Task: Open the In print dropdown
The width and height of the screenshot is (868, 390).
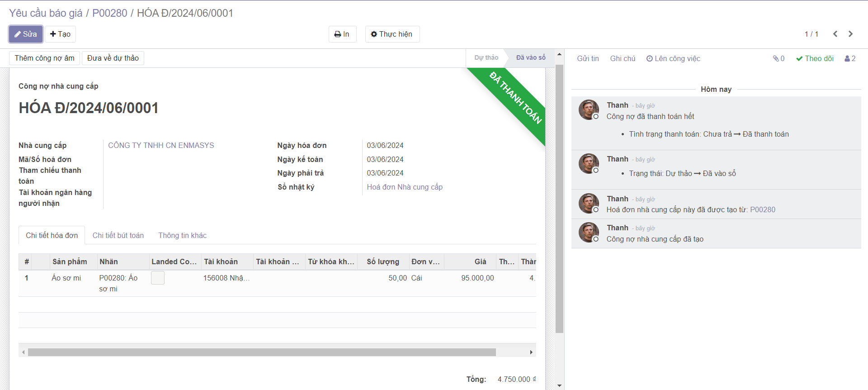Action: click(x=342, y=34)
